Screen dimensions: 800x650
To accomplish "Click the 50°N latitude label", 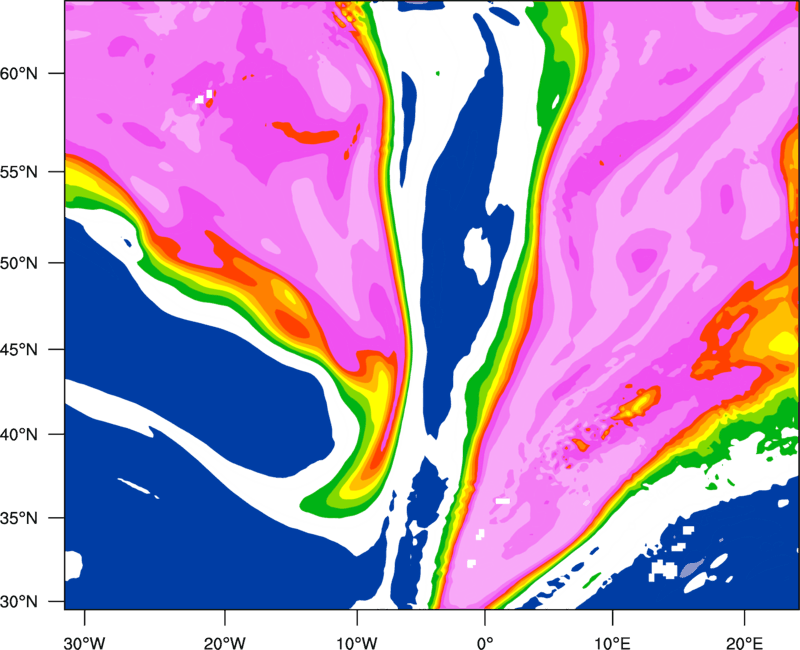I will (19, 263).
